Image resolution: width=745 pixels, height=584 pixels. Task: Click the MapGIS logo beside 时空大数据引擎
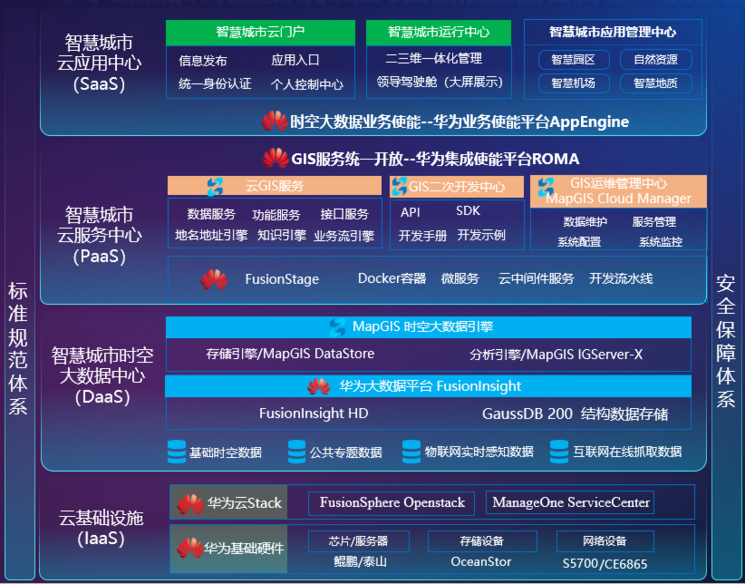click(337, 327)
